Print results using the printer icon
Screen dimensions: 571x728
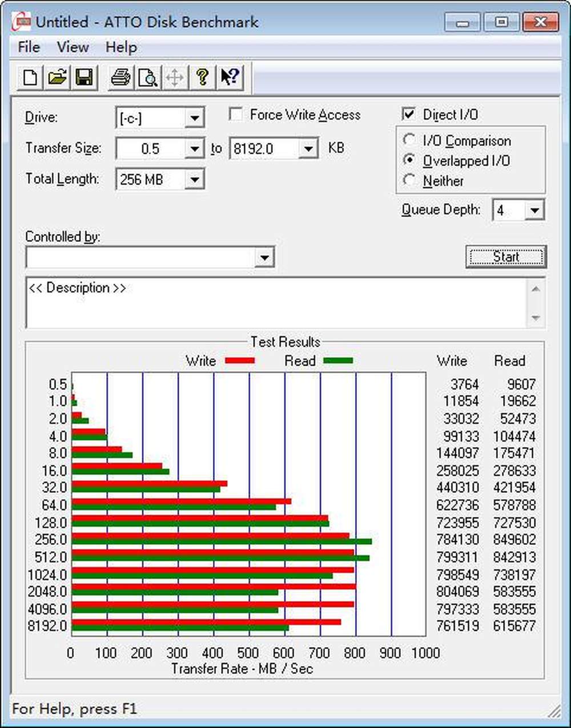pyautogui.click(x=120, y=78)
